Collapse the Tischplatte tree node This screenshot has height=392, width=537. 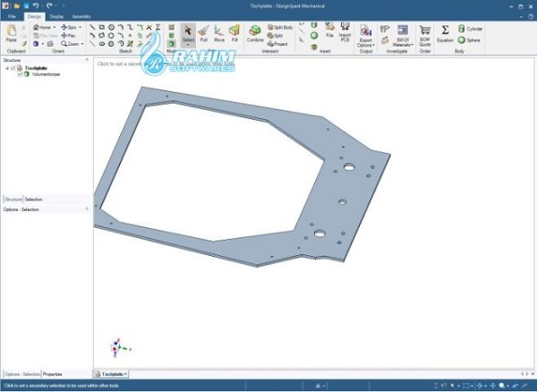7,68
